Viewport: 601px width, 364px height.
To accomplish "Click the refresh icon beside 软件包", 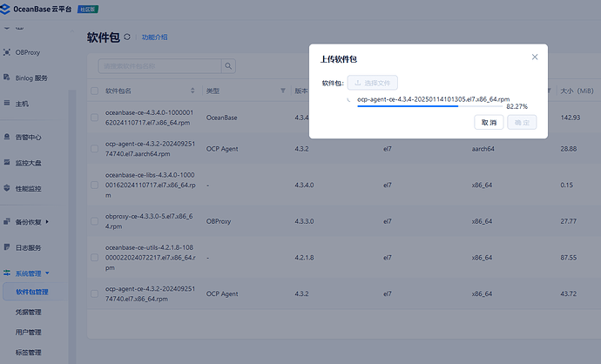I will coord(127,37).
